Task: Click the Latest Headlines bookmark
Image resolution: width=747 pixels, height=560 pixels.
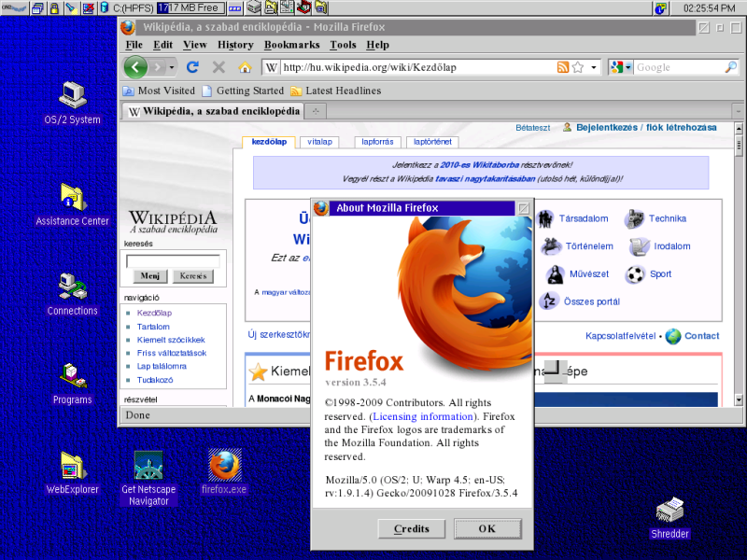Action: pos(336,91)
